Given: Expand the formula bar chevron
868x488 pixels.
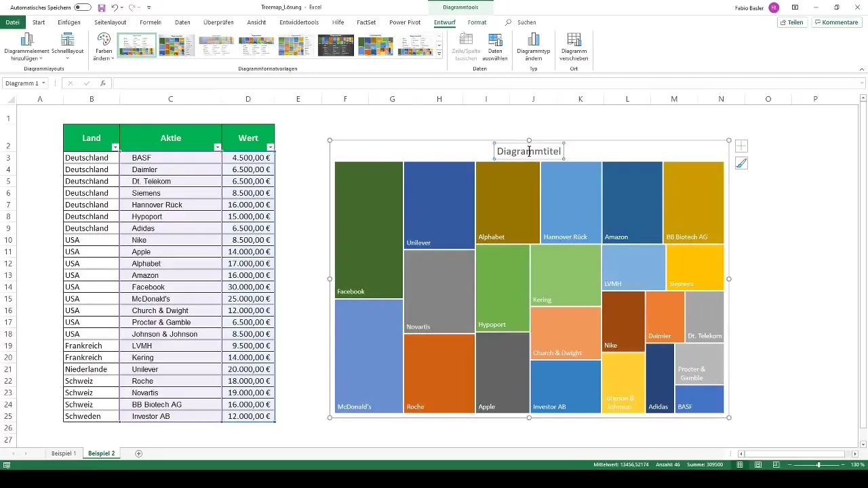Looking at the screenshot, I should click(861, 83).
